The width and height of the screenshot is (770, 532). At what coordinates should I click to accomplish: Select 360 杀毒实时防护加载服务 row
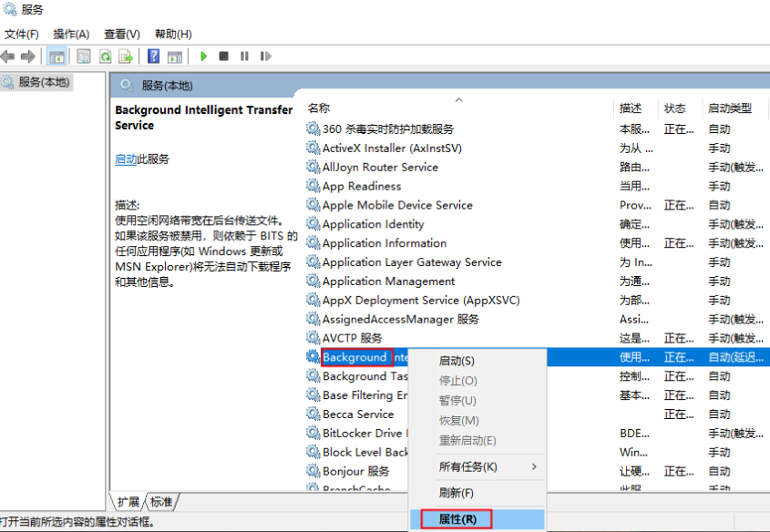[x=388, y=129]
